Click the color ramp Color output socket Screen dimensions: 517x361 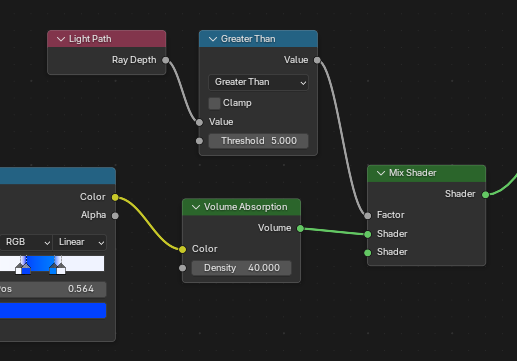(x=115, y=197)
